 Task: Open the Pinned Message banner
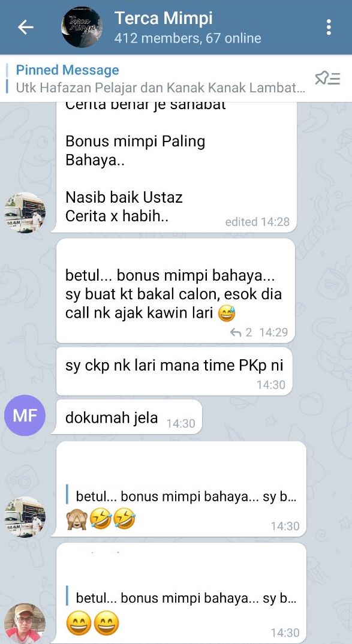pyautogui.click(x=160, y=79)
